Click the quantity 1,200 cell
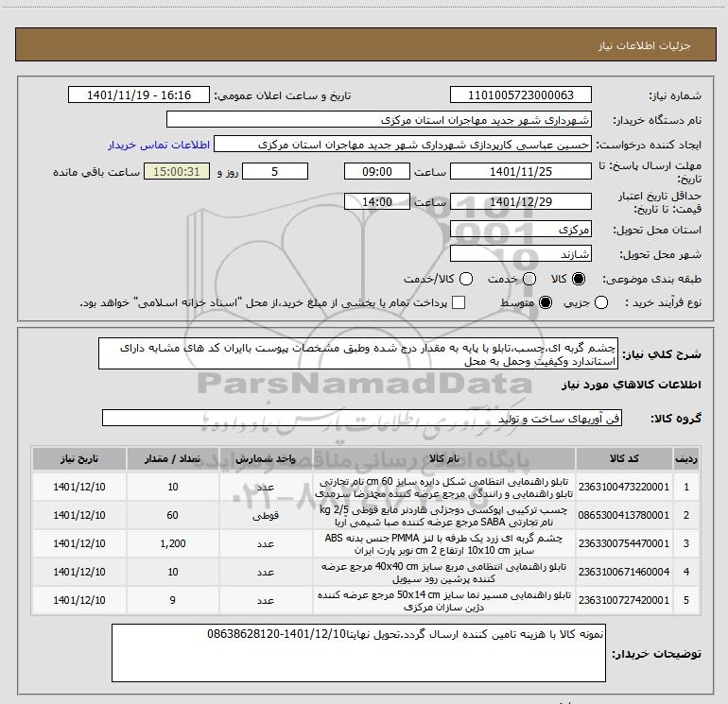The height and width of the screenshot is (704, 728). pyautogui.click(x=173, y=543)
